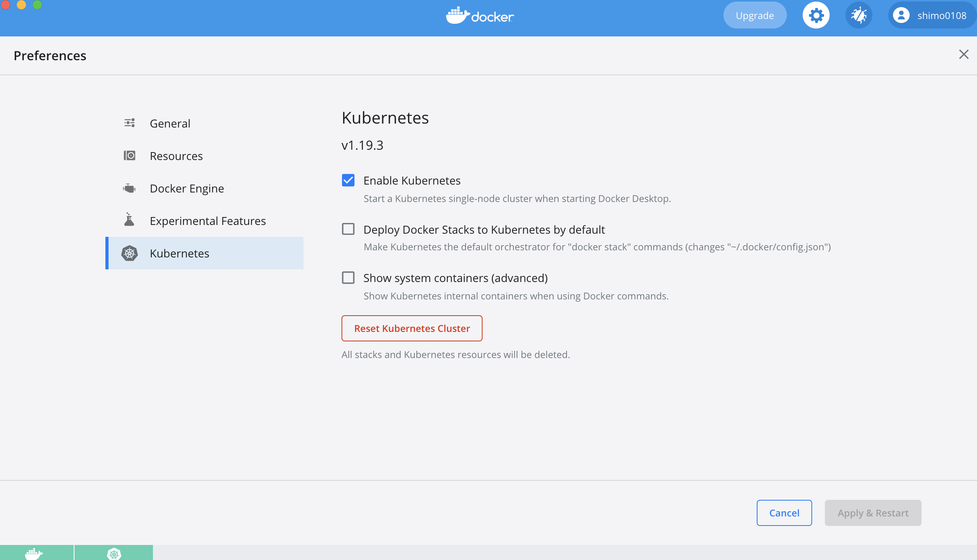This screenshot has height=560, width=977.
Task: Click the Reset Kubernetes Cluster button
Action: [x=412, y=328]
